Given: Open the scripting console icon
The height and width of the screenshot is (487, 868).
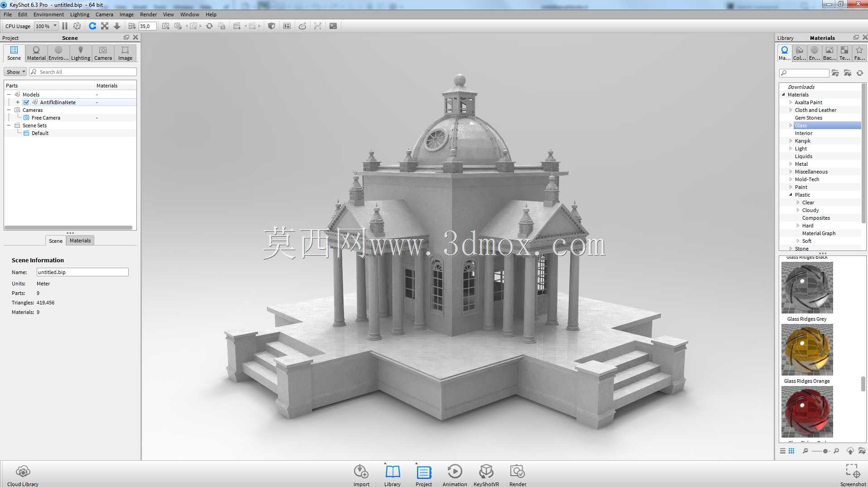Looking at the screenshot, I should (333, 26).
